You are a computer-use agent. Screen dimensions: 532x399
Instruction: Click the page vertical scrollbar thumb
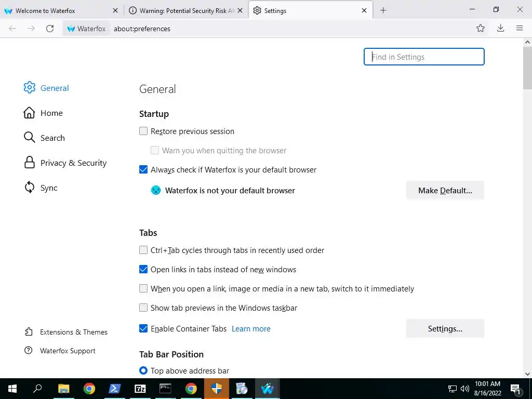(x=527, y=68)
